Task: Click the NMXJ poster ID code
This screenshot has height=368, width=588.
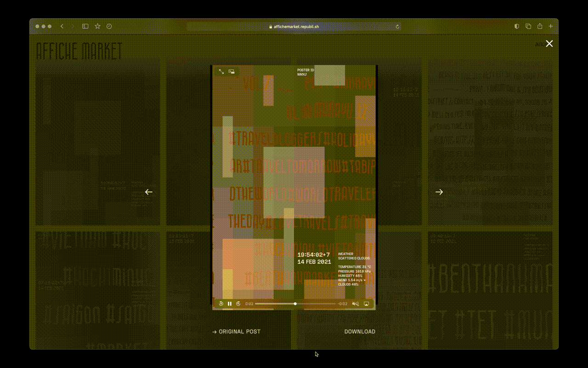Action: point(302,75)
